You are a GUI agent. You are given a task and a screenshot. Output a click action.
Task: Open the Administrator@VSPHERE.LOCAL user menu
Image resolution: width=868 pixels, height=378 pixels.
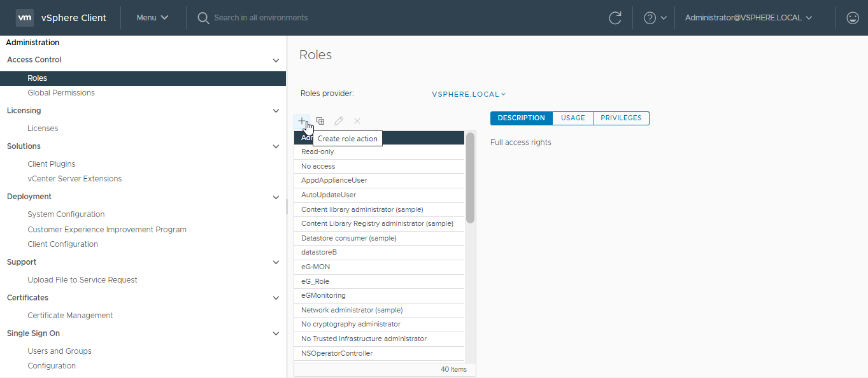tap(748, 18)
